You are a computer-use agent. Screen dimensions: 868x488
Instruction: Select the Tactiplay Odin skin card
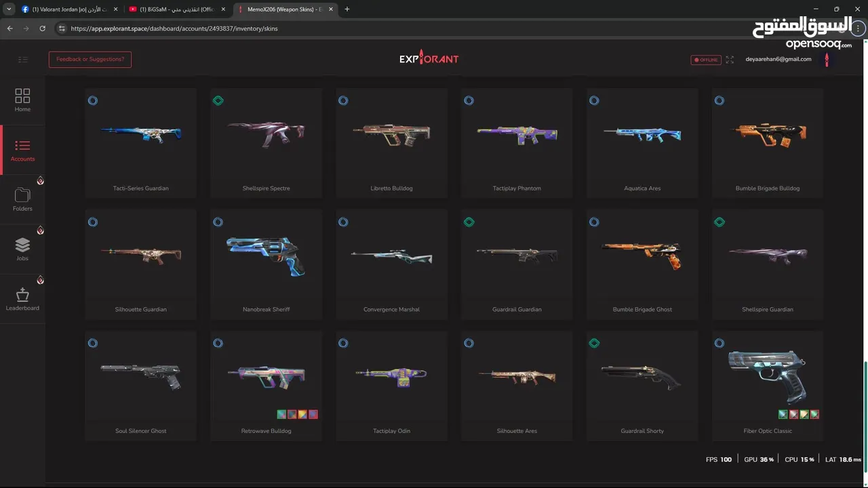[391, 386]
